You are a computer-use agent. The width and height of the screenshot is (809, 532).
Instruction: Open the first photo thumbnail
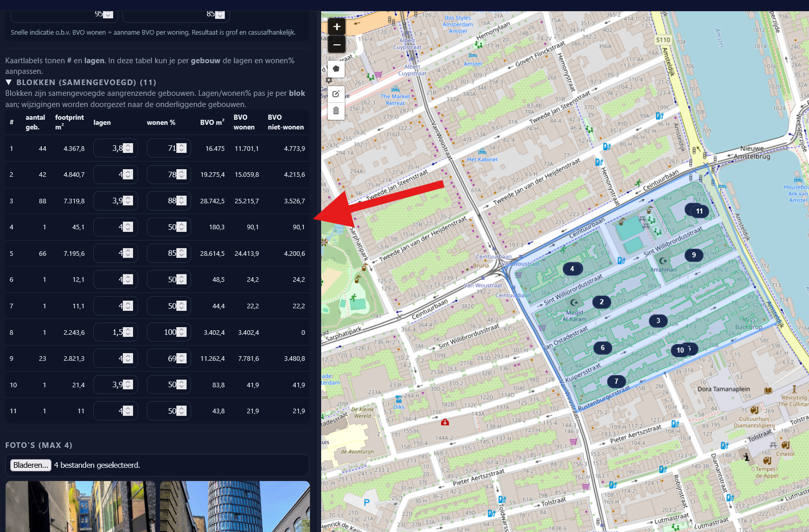coord(81,507)
